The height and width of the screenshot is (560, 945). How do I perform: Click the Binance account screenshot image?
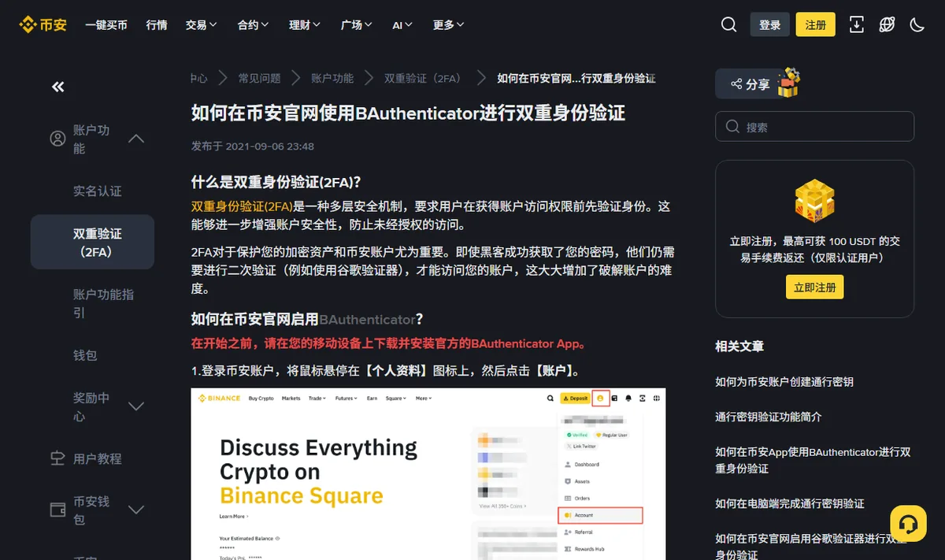428,474
